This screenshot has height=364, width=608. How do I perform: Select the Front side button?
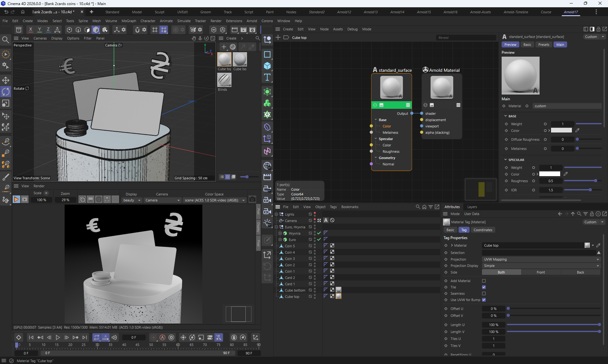click(541, 272)
